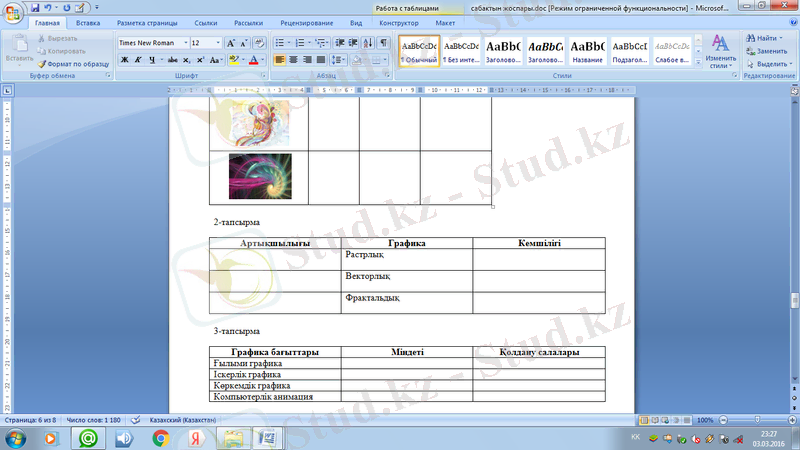Viewport: 800px width, 450px height.
Task: Open the Макет table tools tab
Action: coord(446,22)
